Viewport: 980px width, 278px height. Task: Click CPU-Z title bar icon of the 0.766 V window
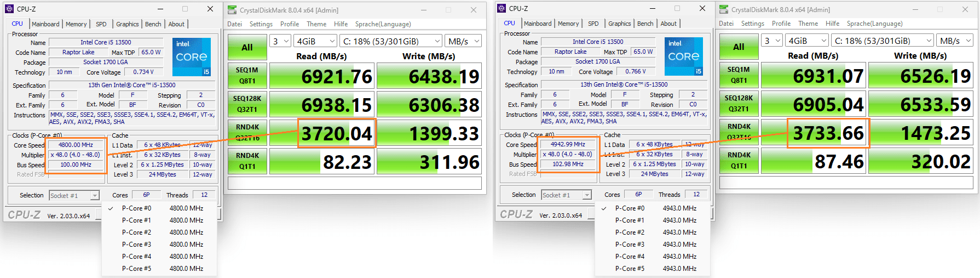[501, 8]
